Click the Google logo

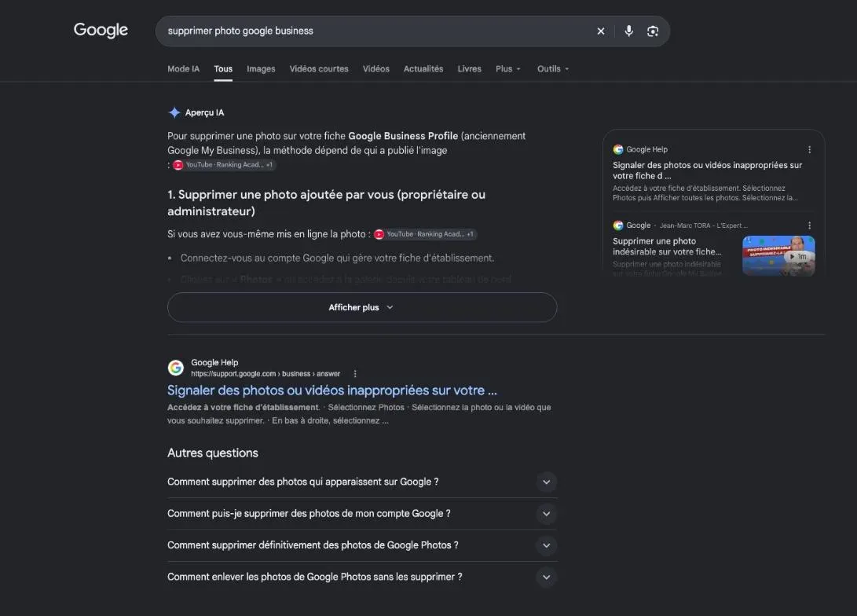pos(101,30)
